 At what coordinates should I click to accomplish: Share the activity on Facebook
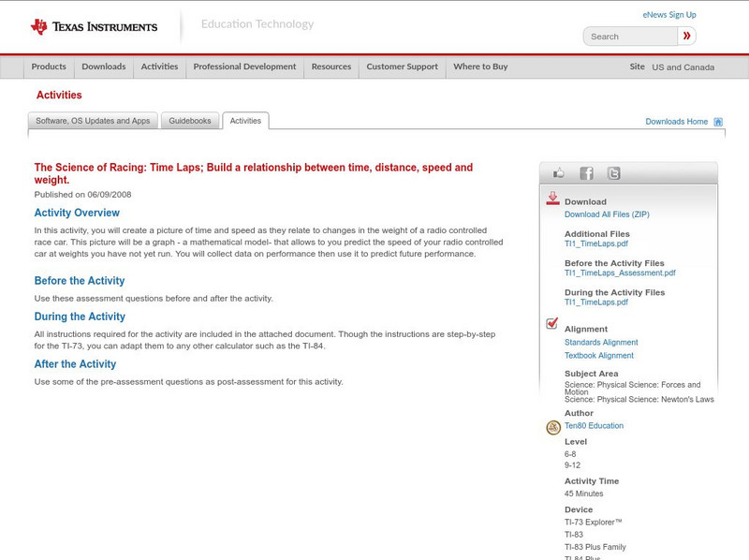tap(587, 173)
